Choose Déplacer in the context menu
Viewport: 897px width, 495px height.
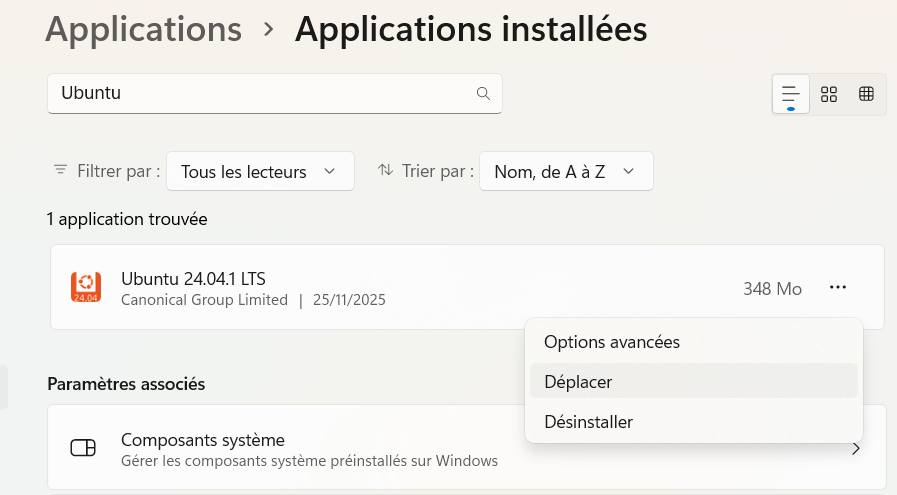(x=693, y=381)
